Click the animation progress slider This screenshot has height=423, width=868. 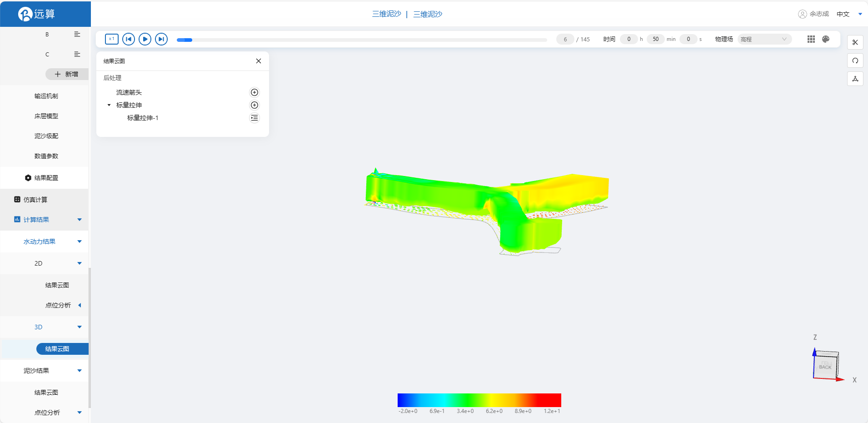pos(362,40)
